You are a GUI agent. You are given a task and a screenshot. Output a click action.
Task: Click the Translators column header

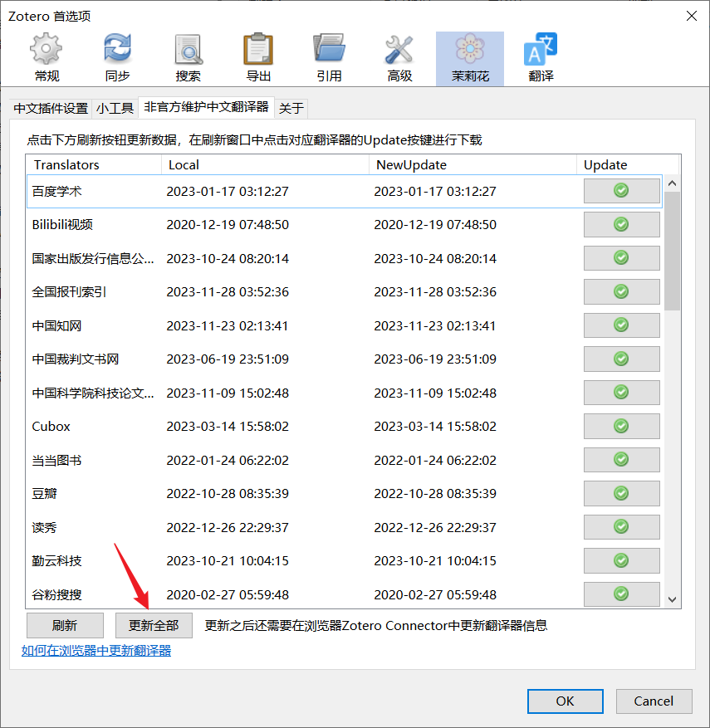click(x=94, y=165)
